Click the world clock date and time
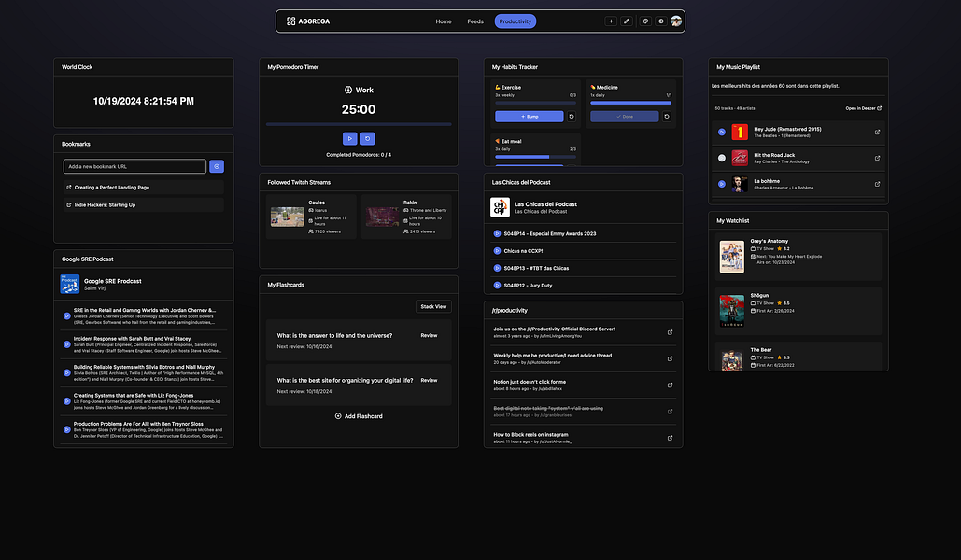Viewport: 961px width, 560px height. click(144, 101)
